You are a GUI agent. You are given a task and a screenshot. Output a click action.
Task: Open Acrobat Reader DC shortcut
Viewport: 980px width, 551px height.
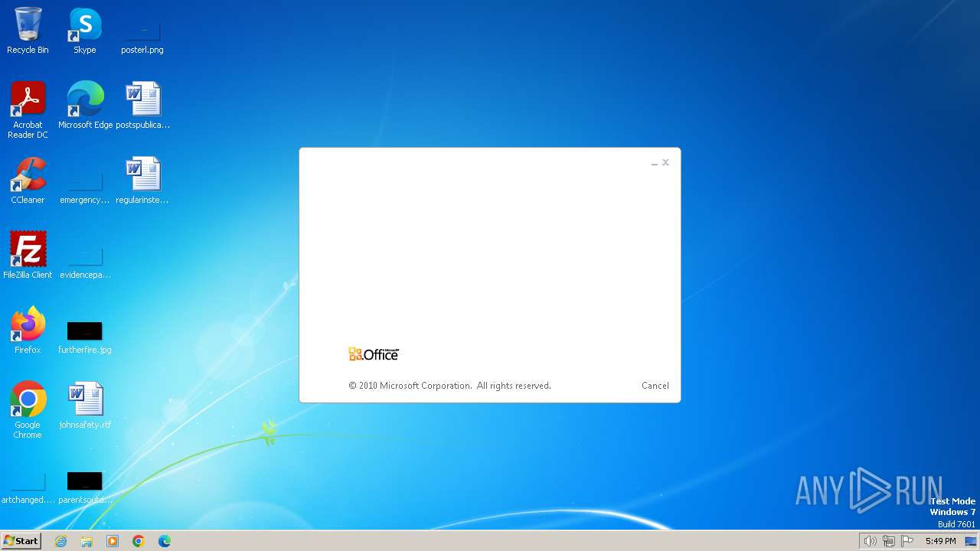tap(28, 109)
